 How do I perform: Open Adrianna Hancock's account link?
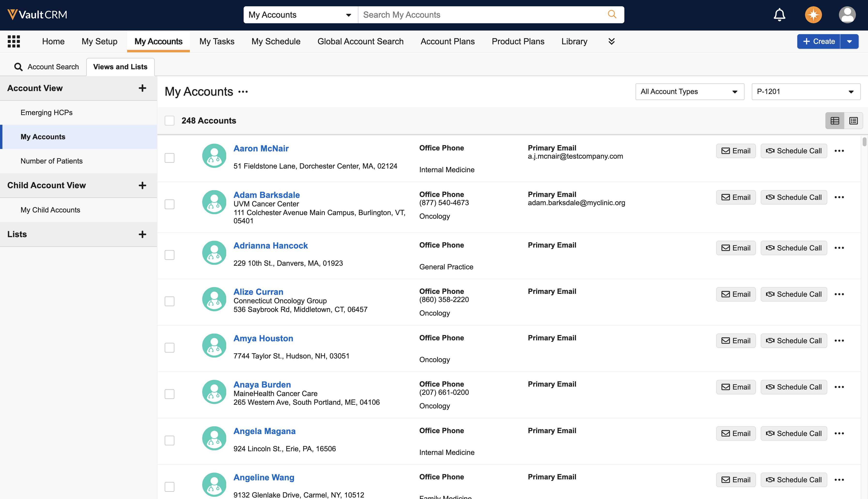(270, 245)
